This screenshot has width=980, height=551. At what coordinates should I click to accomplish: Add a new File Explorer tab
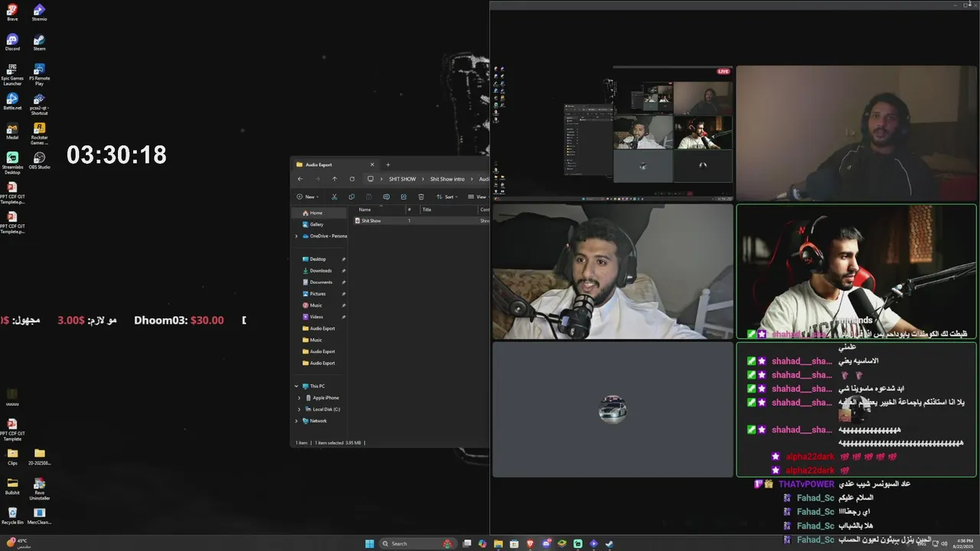click(x=387, y=165)
